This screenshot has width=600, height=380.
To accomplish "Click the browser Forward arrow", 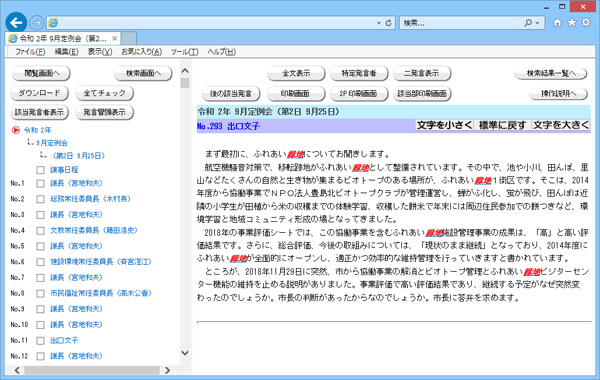I will (x=36, y=23).
